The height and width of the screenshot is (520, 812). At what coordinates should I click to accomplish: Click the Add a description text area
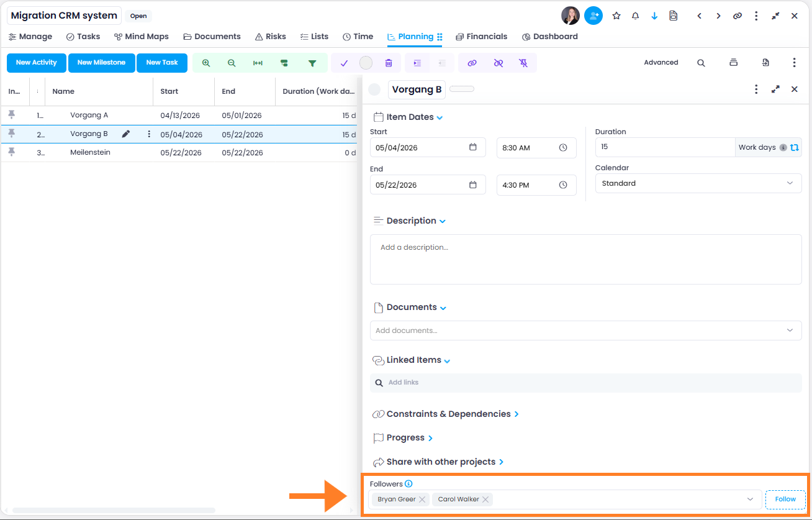(585, 259)
